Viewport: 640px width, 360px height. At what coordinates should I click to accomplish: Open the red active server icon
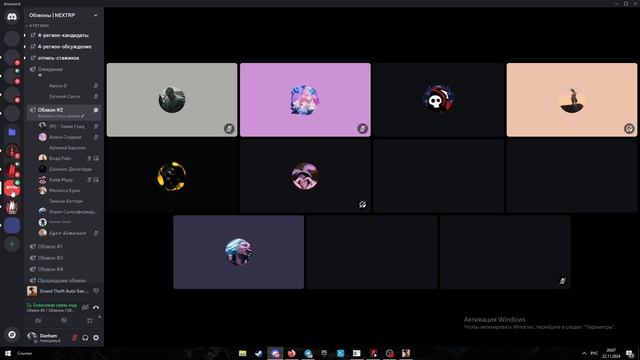click(x=12, y=188)
